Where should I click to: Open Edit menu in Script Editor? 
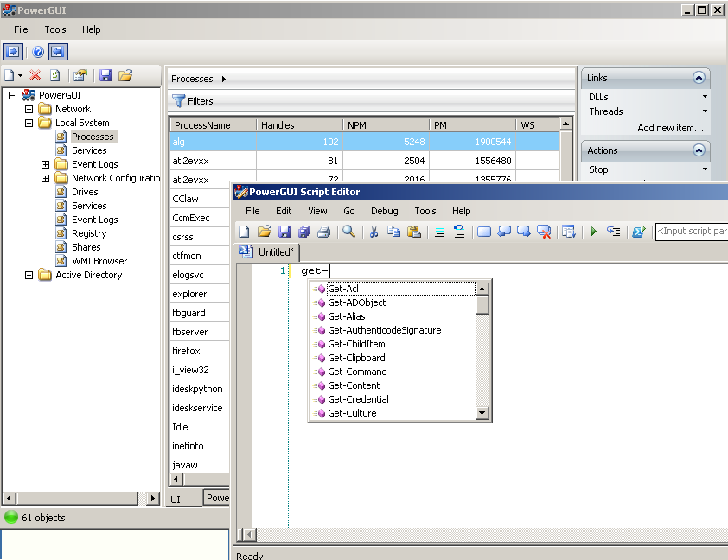click(x=284, y=211)
